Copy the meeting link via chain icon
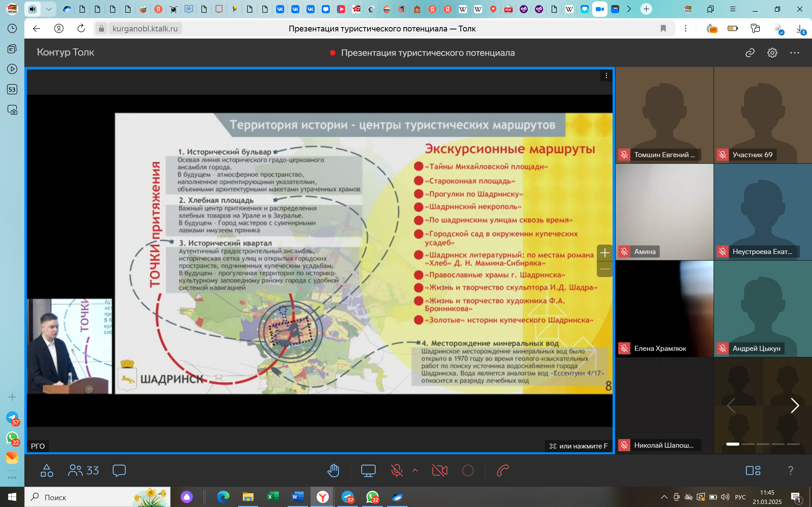Image resolution: width=812 pixels, height=507 pixels. pyautogui.click(x=750, y=53)
